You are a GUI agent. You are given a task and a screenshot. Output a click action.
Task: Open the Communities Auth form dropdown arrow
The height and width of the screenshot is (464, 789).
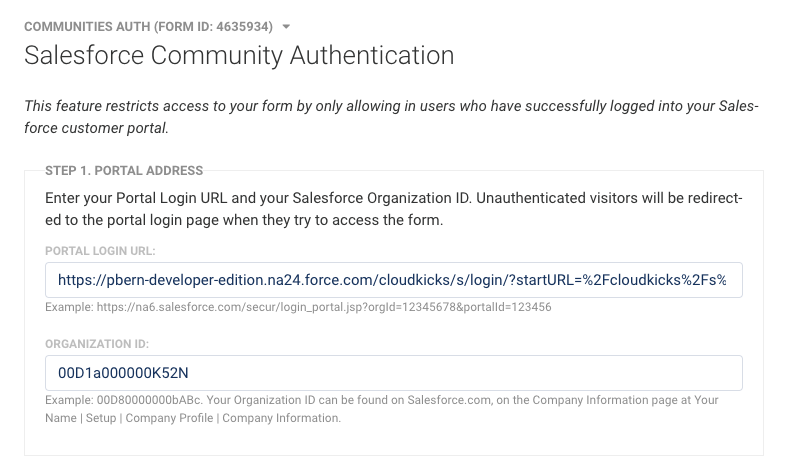pos(286,27)
